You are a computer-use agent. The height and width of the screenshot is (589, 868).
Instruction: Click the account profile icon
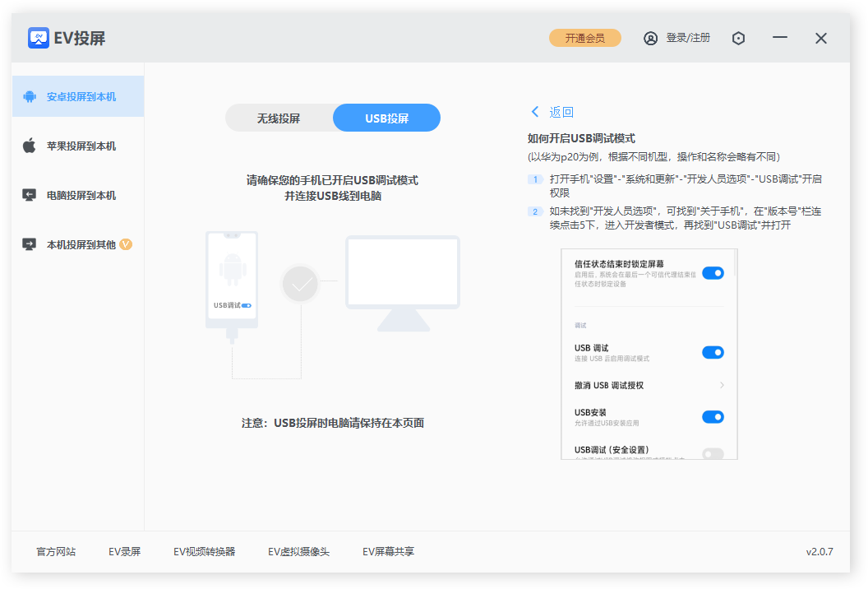tap(651, 38)
